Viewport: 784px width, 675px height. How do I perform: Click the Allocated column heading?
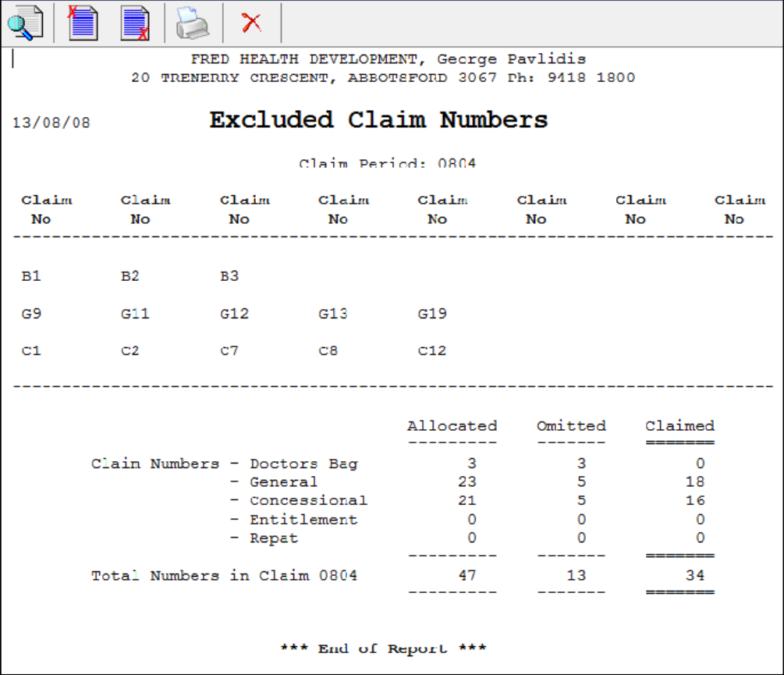tap(452, 426)
